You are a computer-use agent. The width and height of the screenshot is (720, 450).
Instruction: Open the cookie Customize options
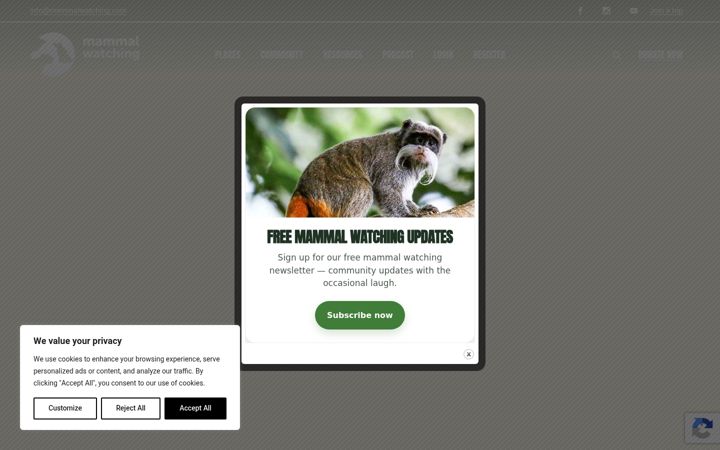pyautogui.click(x=65, y=408)
